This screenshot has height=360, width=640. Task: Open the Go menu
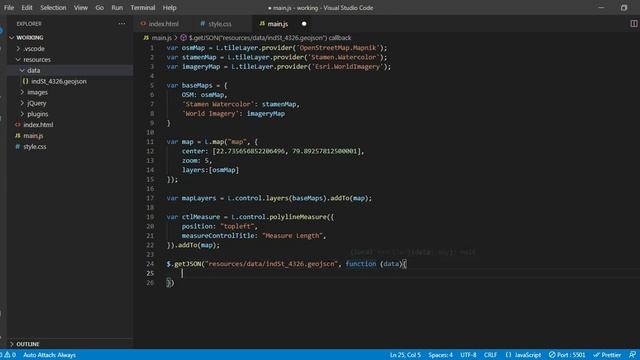tap(99, 7)
